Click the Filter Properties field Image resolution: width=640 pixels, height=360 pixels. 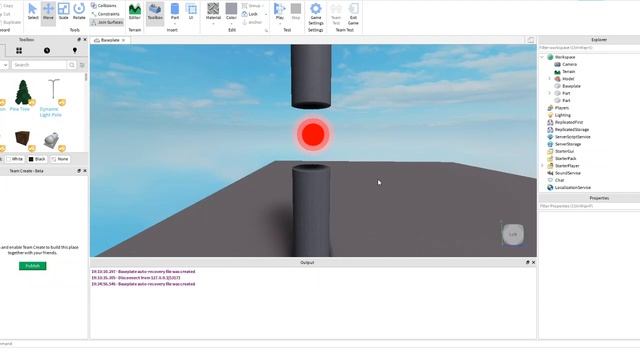(x=589, y=206)
